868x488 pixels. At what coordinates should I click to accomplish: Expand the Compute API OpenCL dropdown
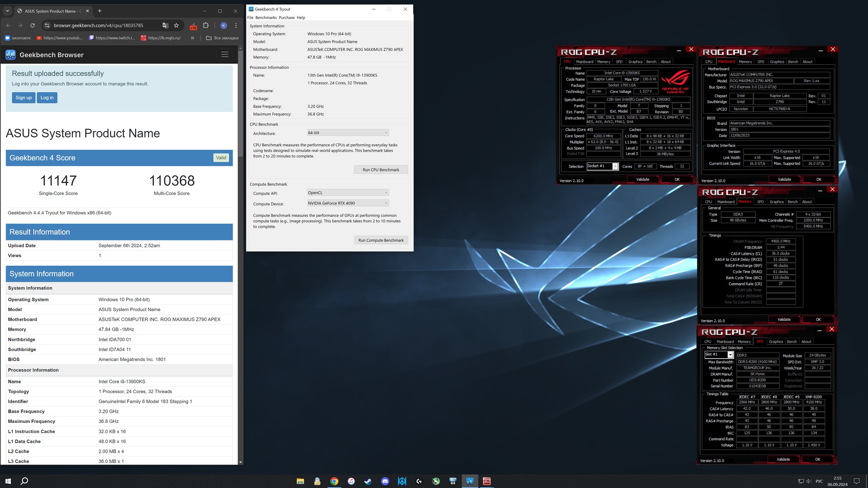348,193
